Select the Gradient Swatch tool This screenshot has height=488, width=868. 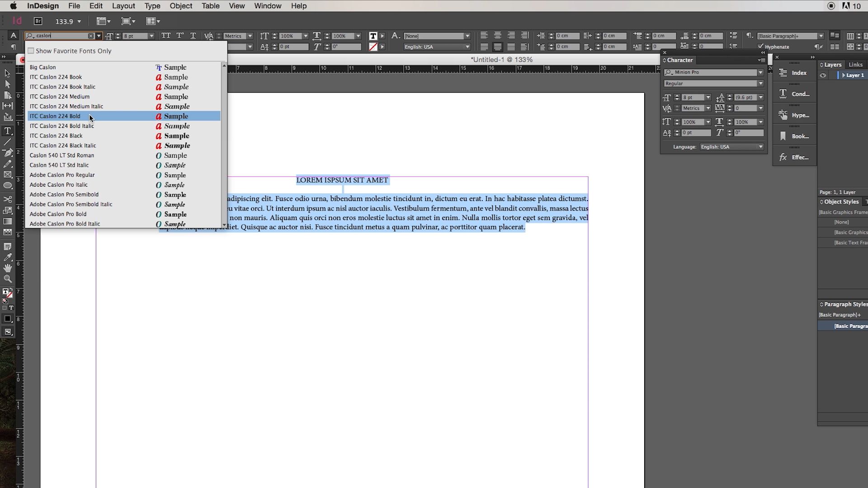tap(7, 221)
